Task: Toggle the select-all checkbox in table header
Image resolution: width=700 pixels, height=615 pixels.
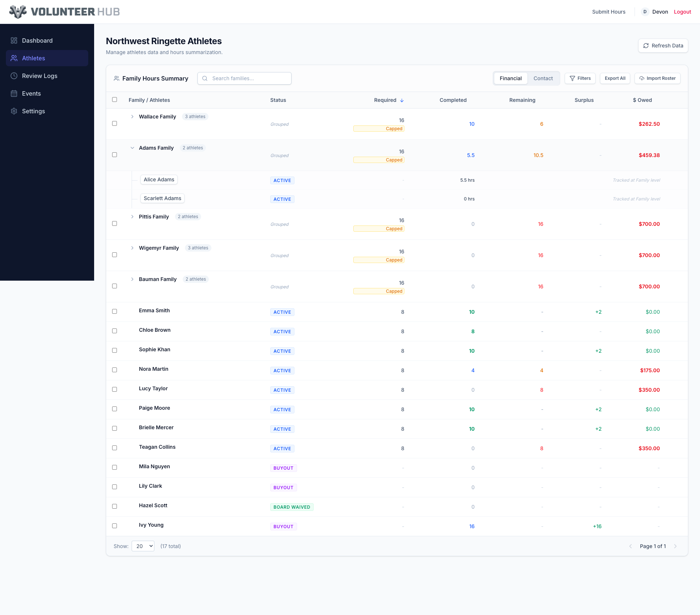Action: [x=115, y=100]
